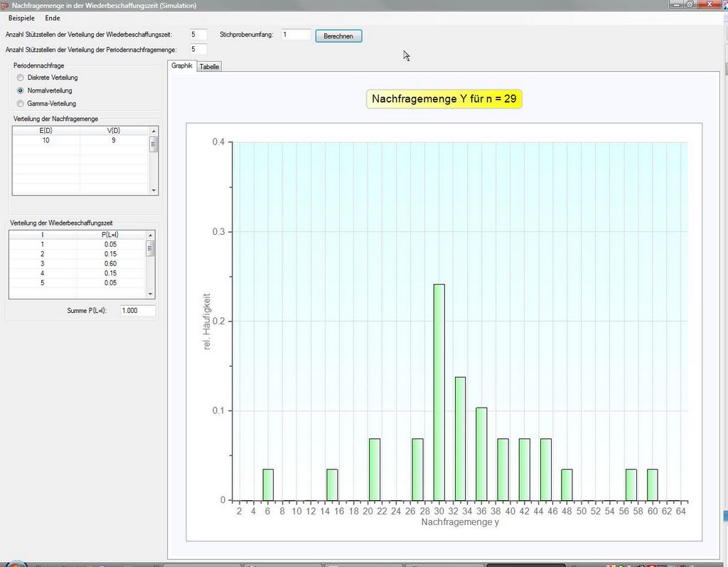Select the E{D} cell containing 10
728x567 pixels.
(x=46, y=140)
